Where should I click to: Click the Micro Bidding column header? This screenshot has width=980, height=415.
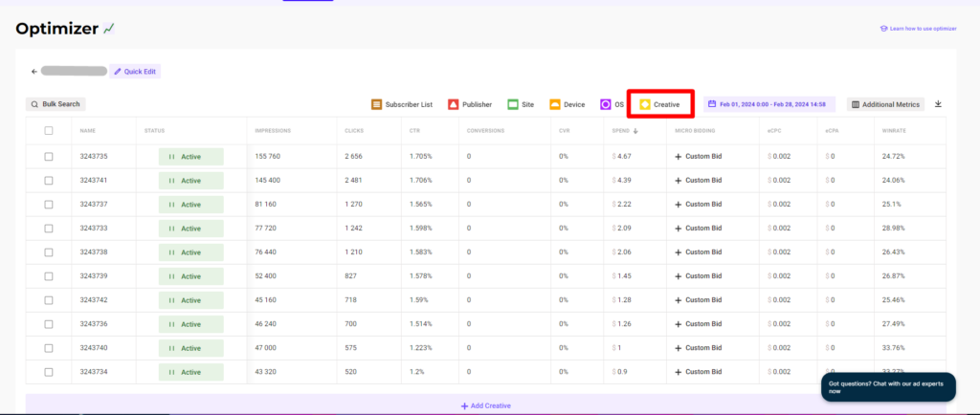tap(696, 131)
